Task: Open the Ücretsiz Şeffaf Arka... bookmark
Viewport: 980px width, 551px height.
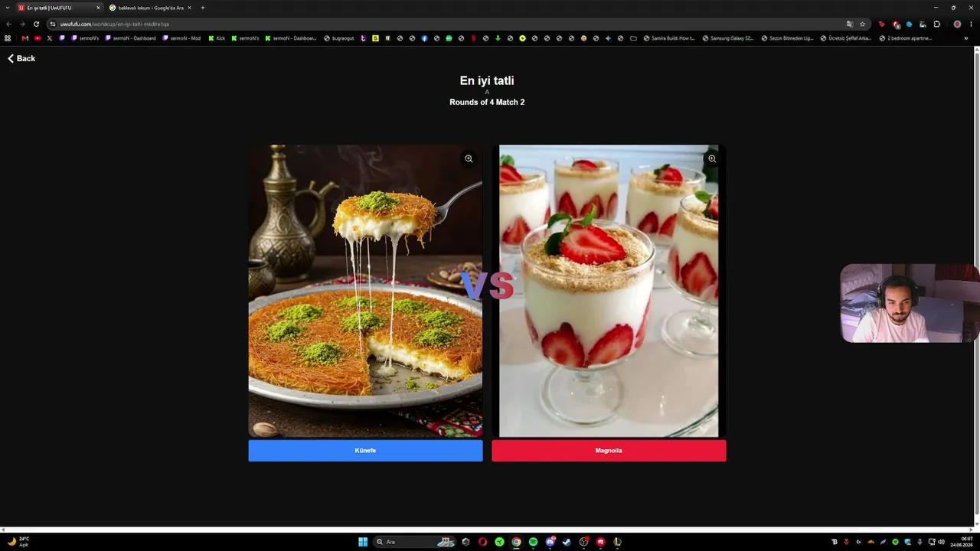Action: tap(846, 38)
